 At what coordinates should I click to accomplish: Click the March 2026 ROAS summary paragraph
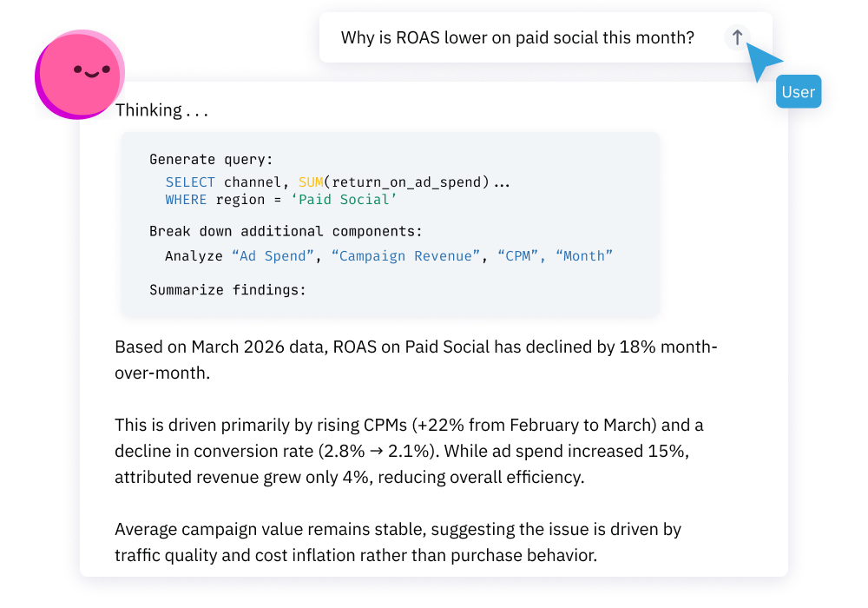416,360
